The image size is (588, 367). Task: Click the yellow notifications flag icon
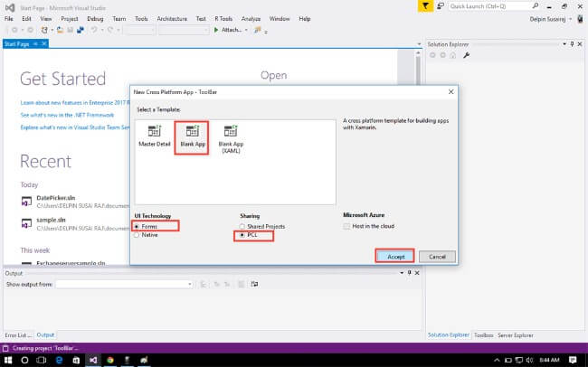[425, 6]
